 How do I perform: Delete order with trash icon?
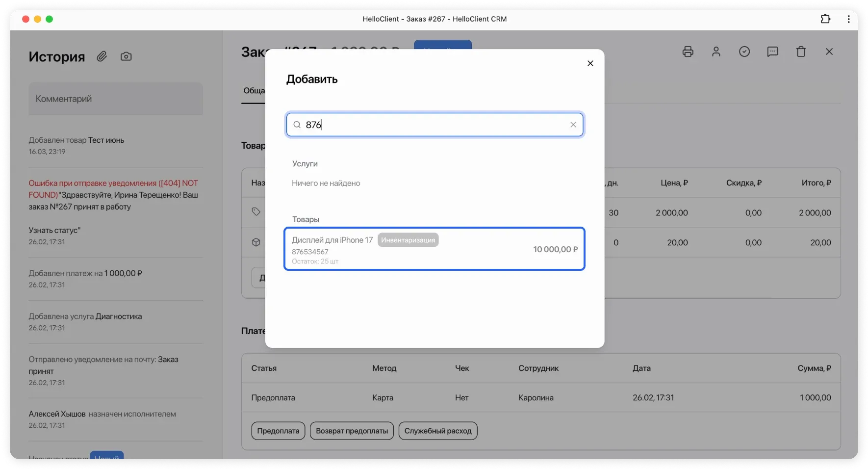(801, 52)
